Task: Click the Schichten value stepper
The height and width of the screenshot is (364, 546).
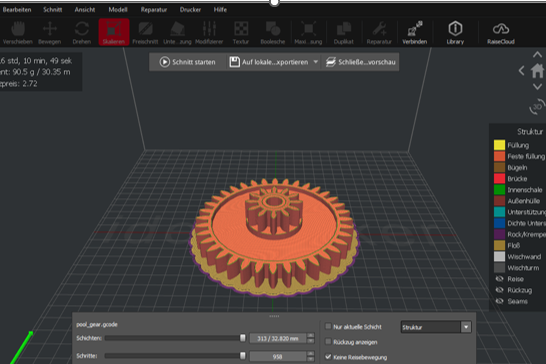Action: pos(311,338)
